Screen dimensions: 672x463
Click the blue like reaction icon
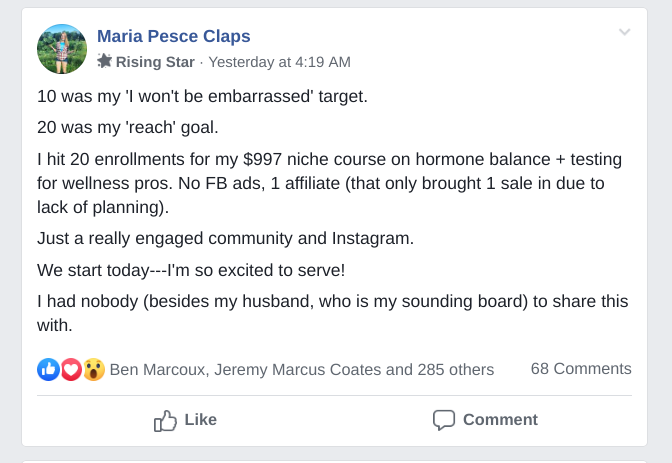click(47, 369)
